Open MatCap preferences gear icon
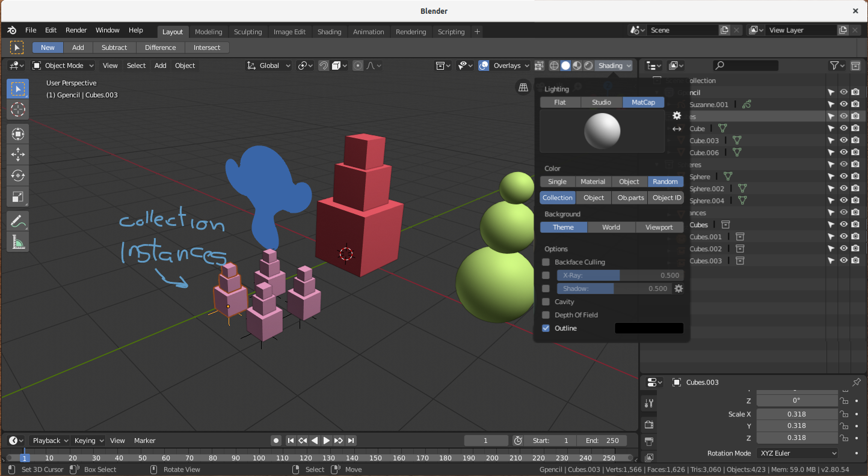Viewport: 868px width, 476px height. [x=677, y=115]
